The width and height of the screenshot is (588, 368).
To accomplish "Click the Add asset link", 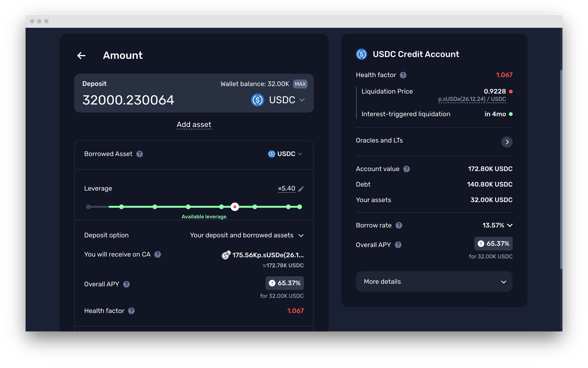I will pyautogui.click(x=194, y=125).
